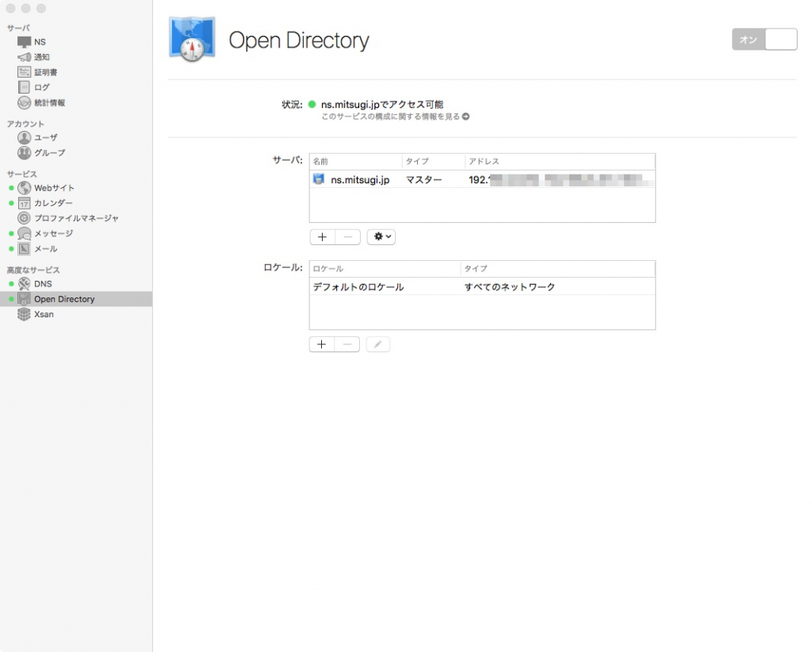The width and height of the screenshot is (812, 652).
Task: Sort locales by ロケール column header
Action: [x=385, y=269]
